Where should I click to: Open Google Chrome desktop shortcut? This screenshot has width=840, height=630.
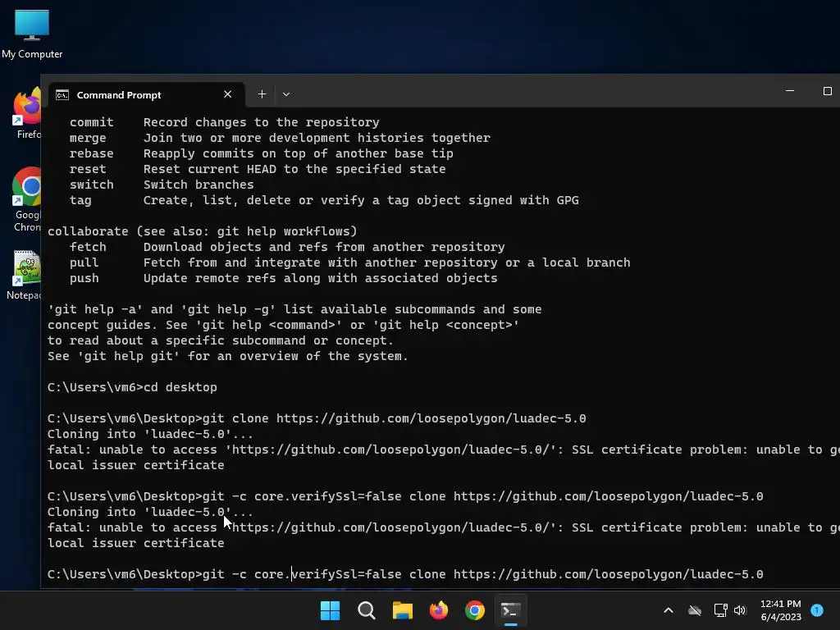27,199
